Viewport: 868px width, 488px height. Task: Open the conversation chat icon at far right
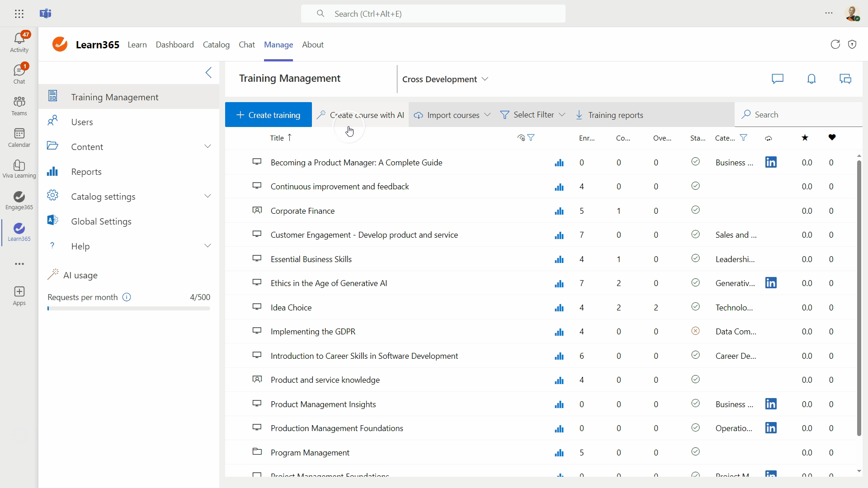click(845, 79)
